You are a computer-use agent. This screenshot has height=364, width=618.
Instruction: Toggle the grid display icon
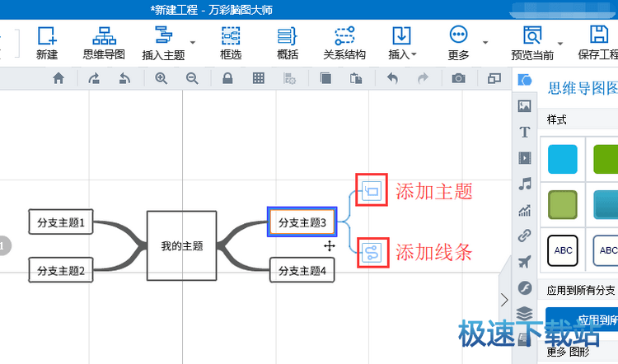[x=259, y=78]
